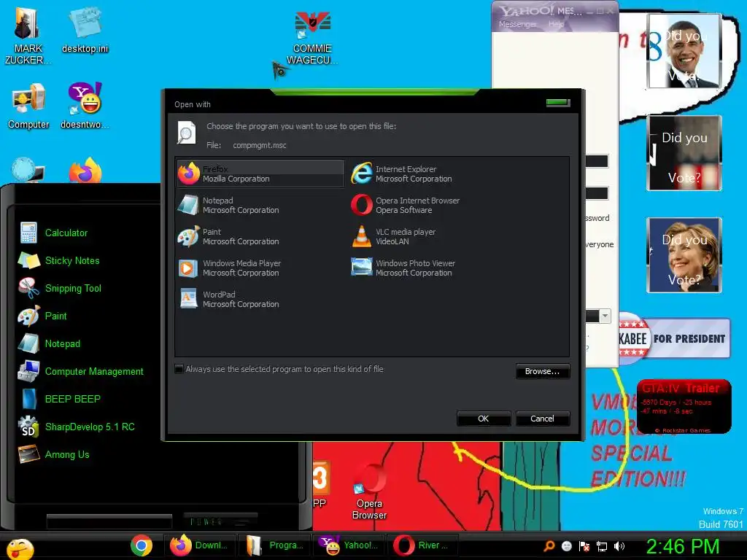This screenshot has width=747, height=560.
Task: Cancel the Open with dialog
Action: click(x=542, y=419)
